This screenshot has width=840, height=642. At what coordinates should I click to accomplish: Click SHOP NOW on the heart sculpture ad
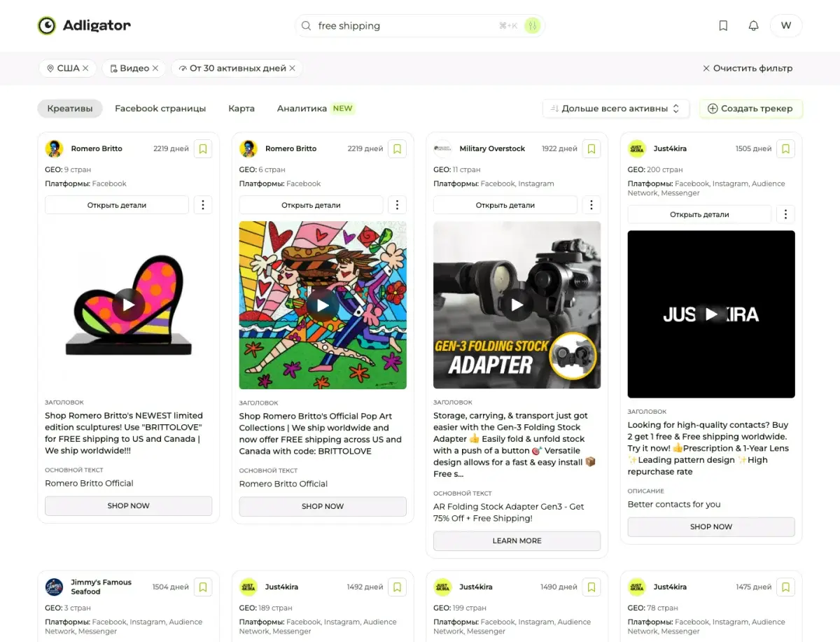(129, 505)
